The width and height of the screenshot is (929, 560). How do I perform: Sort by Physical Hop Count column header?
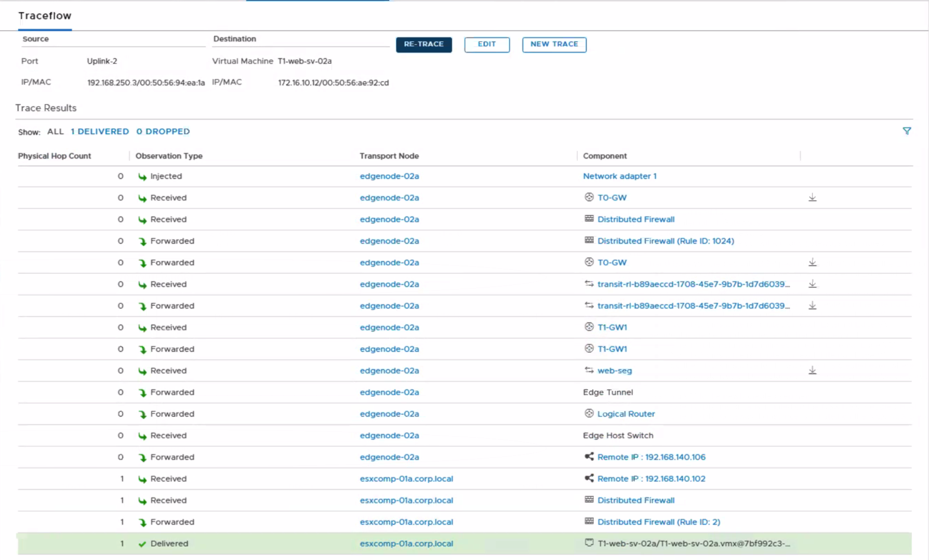[x=55, y=156]
